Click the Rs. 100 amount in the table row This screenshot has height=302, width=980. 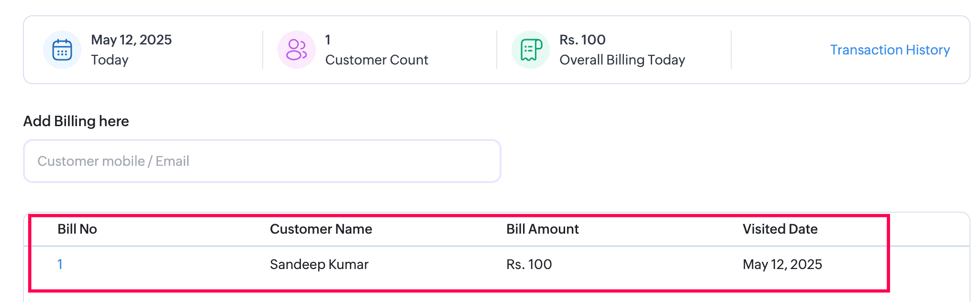[x=529, y=264]
